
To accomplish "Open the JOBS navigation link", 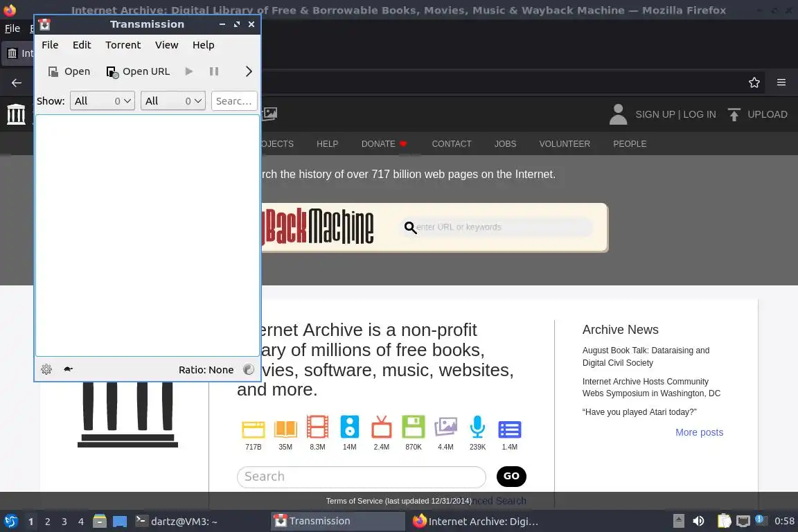I will 506,144.
